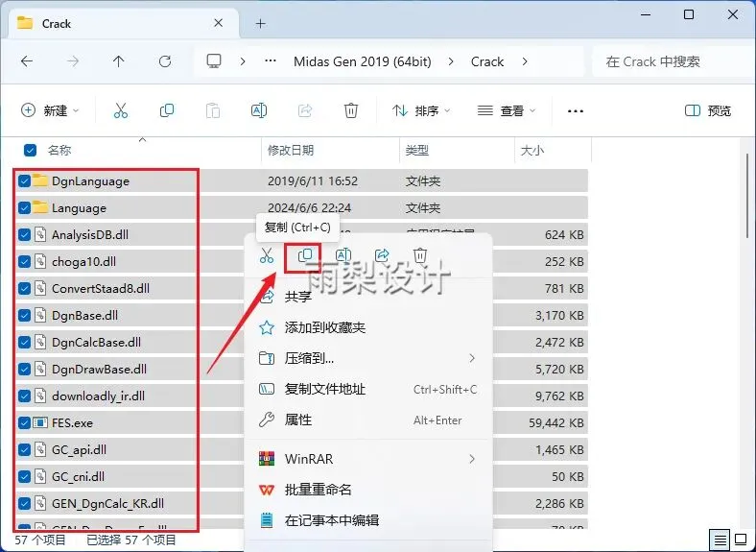Sort by 类型 column header
The height and width of the screenshot is (552, 756).
click(x=417, y=150)
